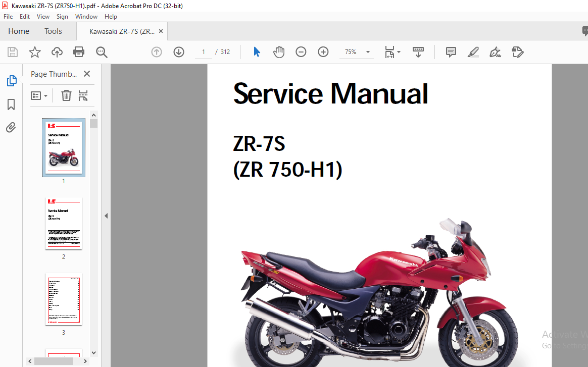Click thumbnail panel scroll up arrow
The width and height of the screenshot is (588, 367).
pyautogui.click(x=94, y=115)
